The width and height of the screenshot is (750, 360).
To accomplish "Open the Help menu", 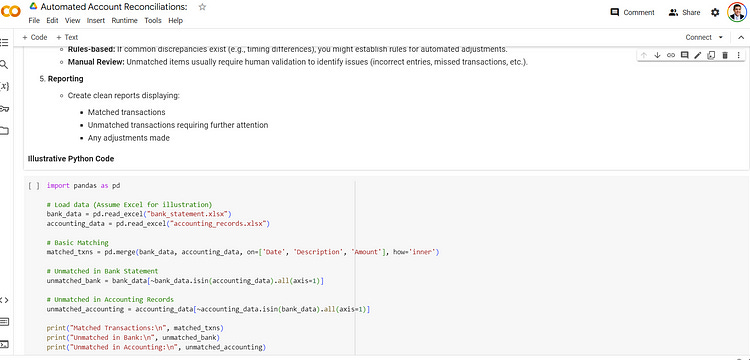I will 176,21.
